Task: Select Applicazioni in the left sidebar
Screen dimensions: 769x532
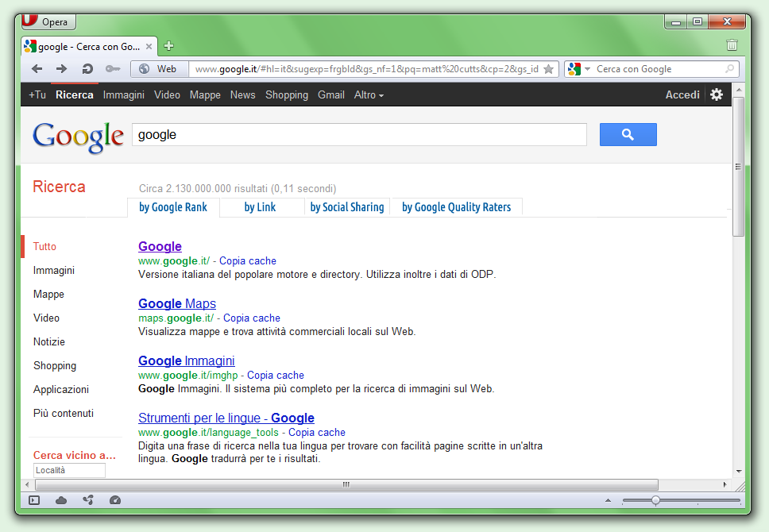Action: click(61, 389)
